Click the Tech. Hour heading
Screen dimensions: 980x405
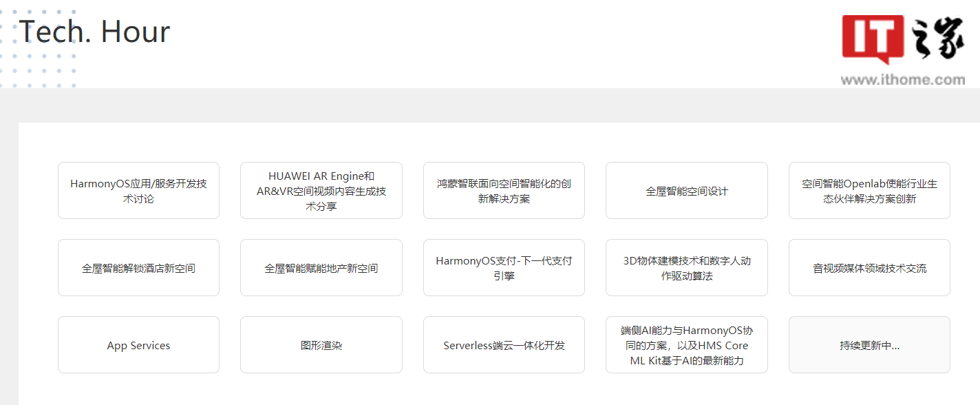[x=94, y=32]
